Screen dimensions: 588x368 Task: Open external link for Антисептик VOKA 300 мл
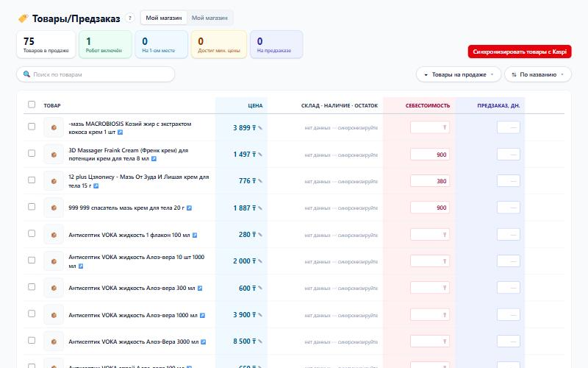point(199,289)
